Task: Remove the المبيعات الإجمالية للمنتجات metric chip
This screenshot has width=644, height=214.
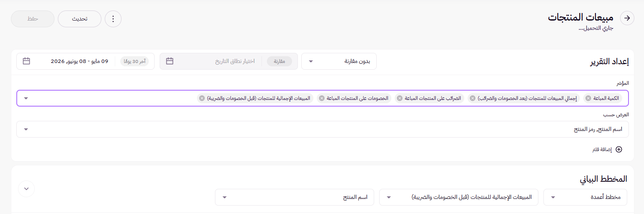Action: 202,98
